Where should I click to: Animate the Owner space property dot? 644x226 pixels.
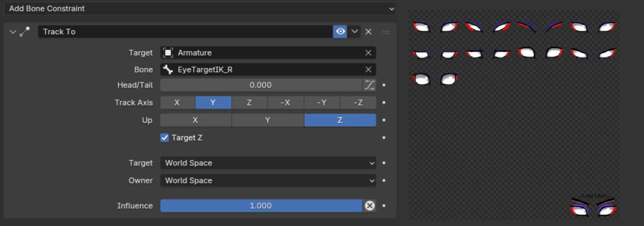(x=384, y=181)
